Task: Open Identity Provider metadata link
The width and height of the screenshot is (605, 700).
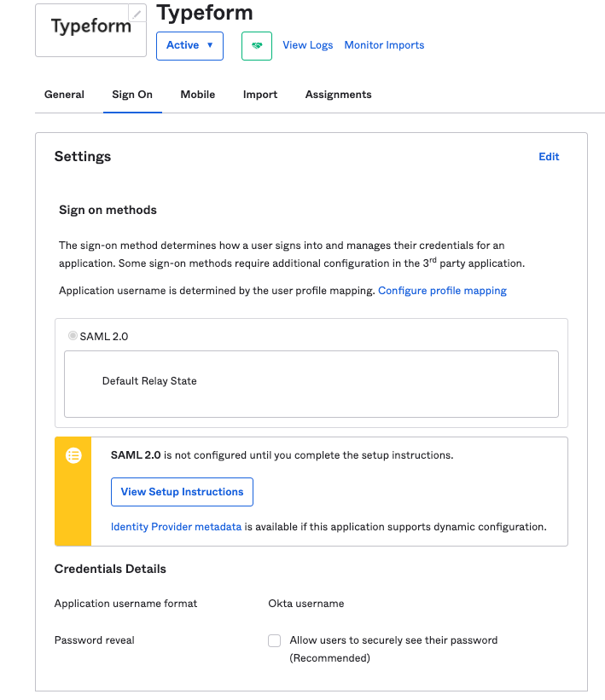Action: (176, 527)
